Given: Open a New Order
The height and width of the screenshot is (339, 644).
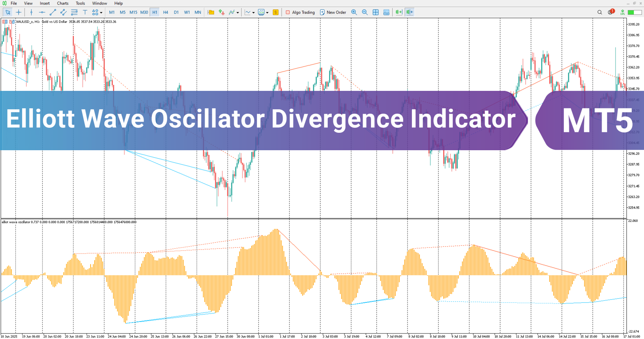Looking at the screenshot, I should (x=333, y=12).
